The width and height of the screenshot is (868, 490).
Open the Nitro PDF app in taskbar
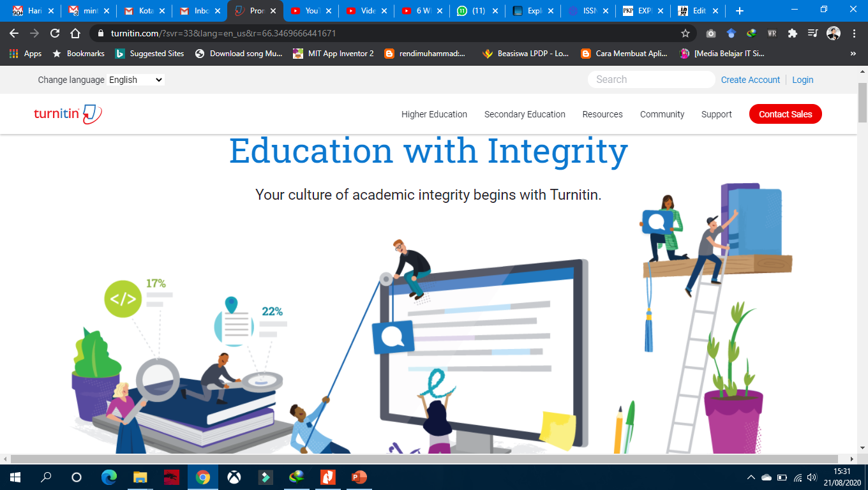(327, 477)
